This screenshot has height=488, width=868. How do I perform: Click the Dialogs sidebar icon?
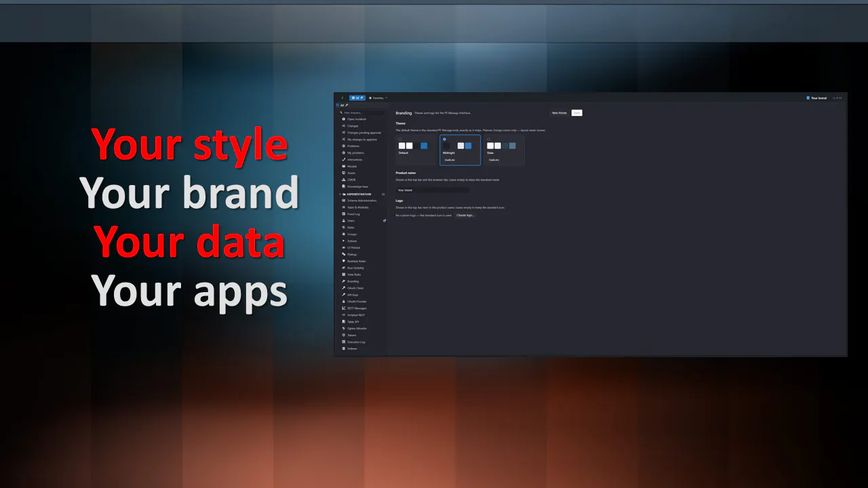(x=344, y=254)
